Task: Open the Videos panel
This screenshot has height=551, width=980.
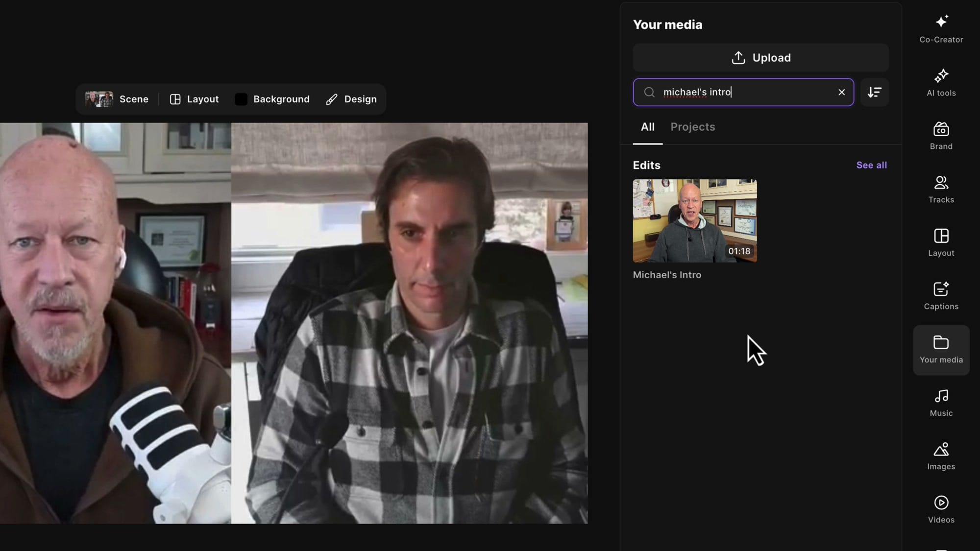Action: point(941,508)
